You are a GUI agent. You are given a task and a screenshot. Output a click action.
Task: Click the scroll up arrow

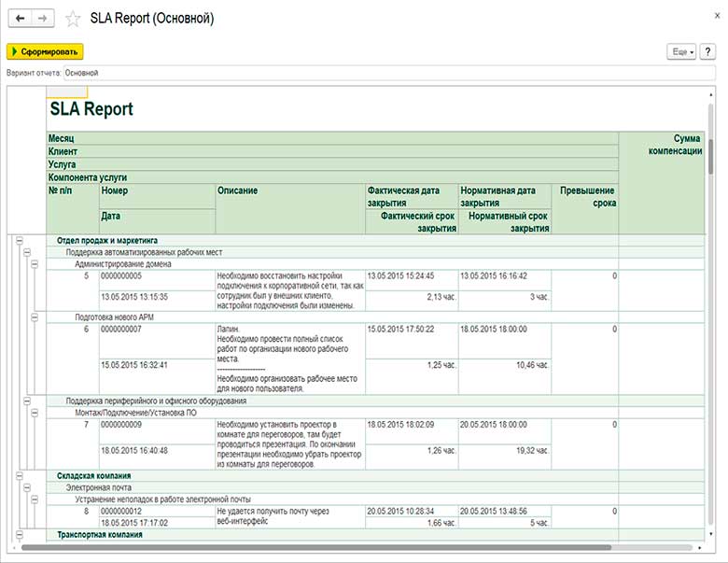[x=710, y=94]
